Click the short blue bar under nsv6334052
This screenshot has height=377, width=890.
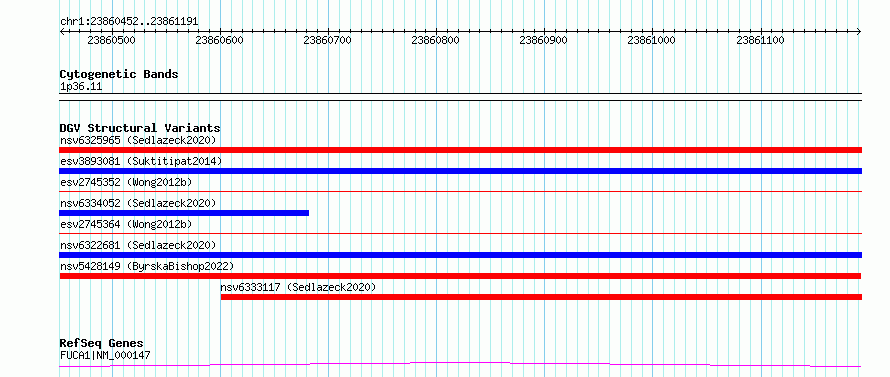point(184,213)
